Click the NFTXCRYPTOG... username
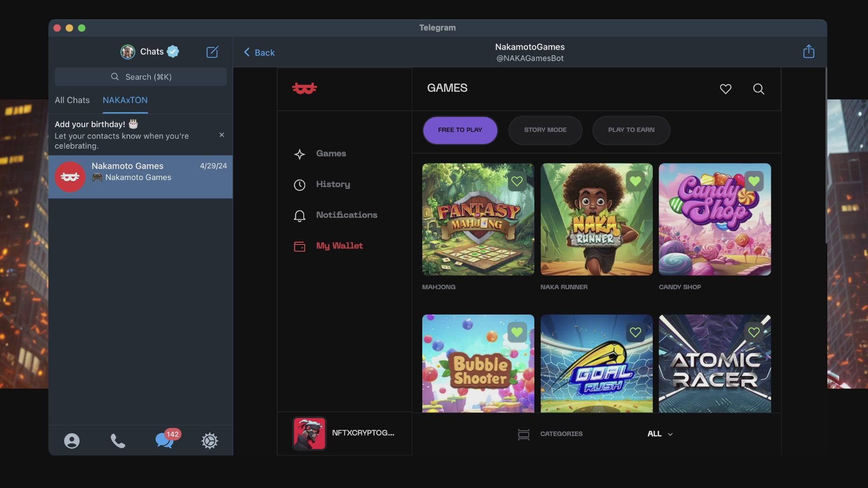Viewport: 868px width, 488px height. coord(363,433)
